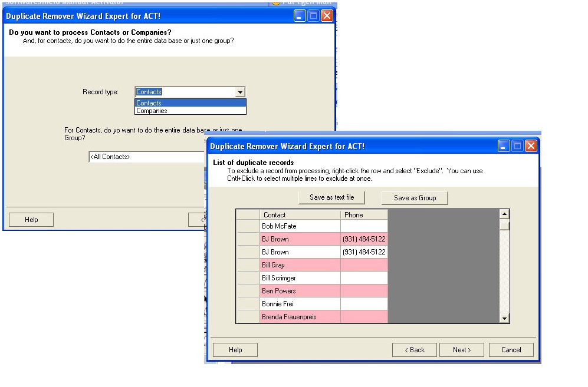Click the scrollbar thumb of the duplicates list
The height and width of the screenshot is (387, 588).
pos(504,225)
